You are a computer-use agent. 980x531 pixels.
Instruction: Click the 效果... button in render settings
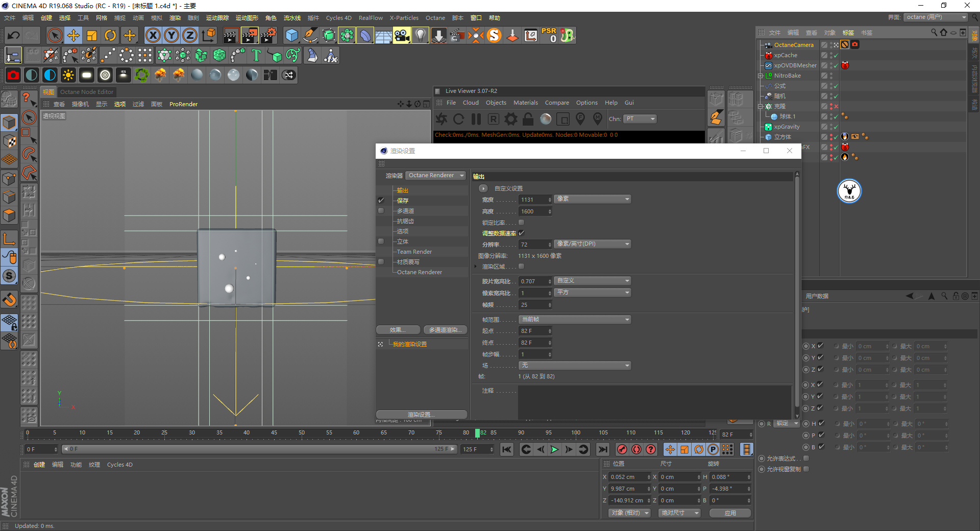click(x=398, y=330)
